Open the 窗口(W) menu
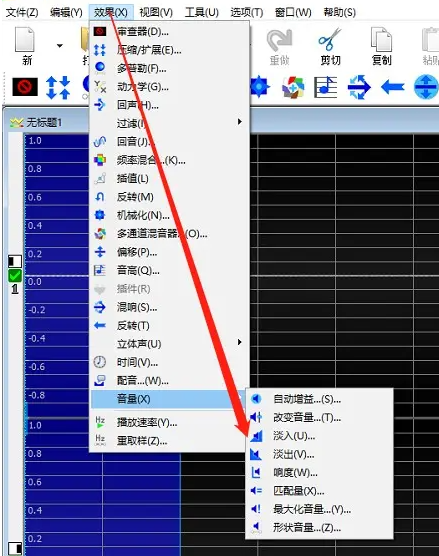 pos(293,12)
